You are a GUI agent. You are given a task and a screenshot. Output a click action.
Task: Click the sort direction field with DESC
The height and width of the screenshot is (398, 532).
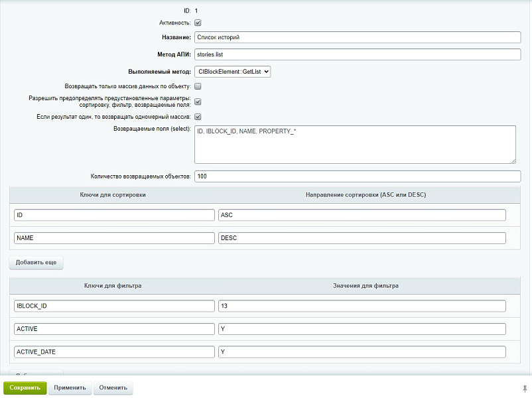[x=362, y=238]
